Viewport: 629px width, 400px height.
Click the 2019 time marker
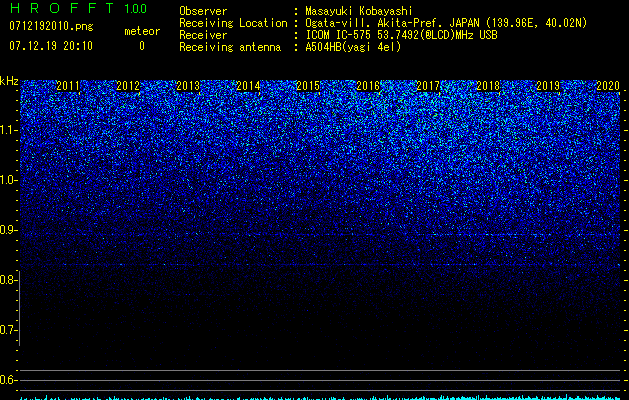548,85
